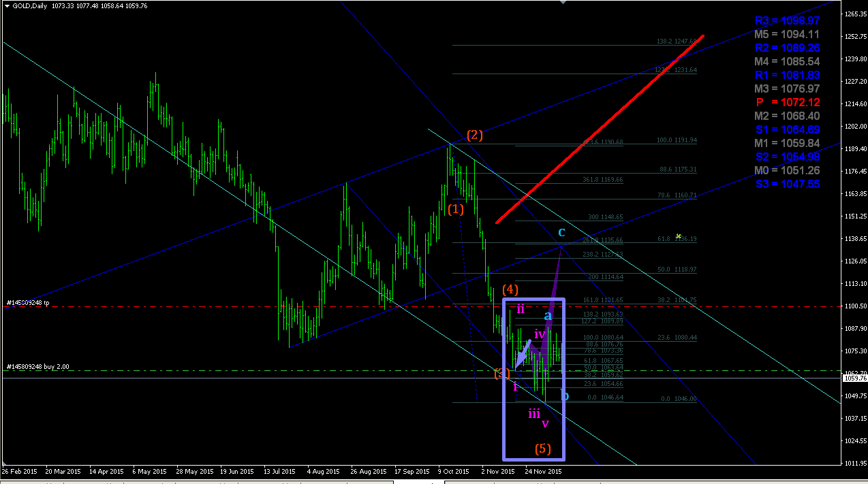Click the 1202.00 price scale label

tap(855, 126)
